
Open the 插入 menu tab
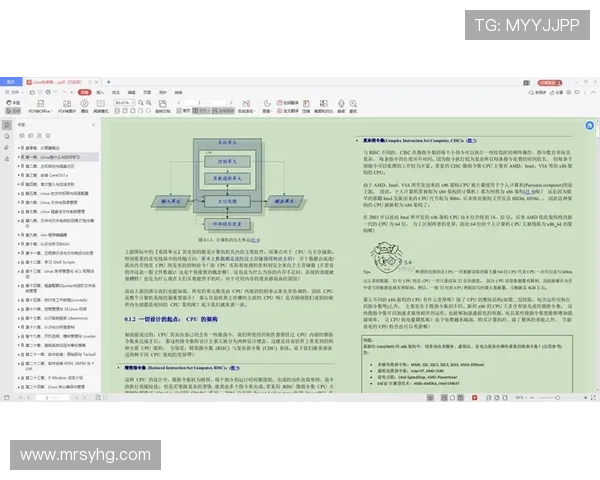100,92
